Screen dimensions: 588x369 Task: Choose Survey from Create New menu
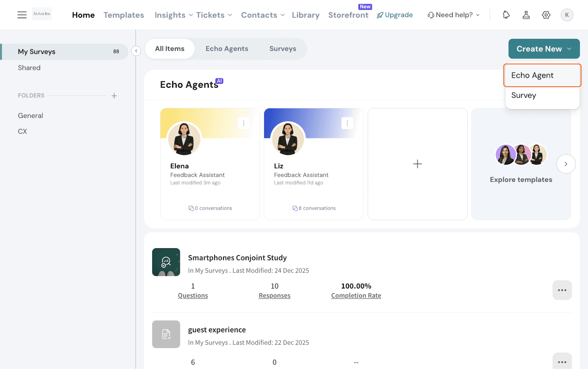click(524, 95)
